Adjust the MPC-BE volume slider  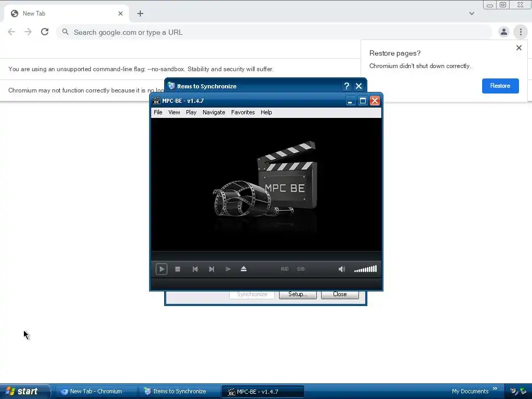[365, 269]
